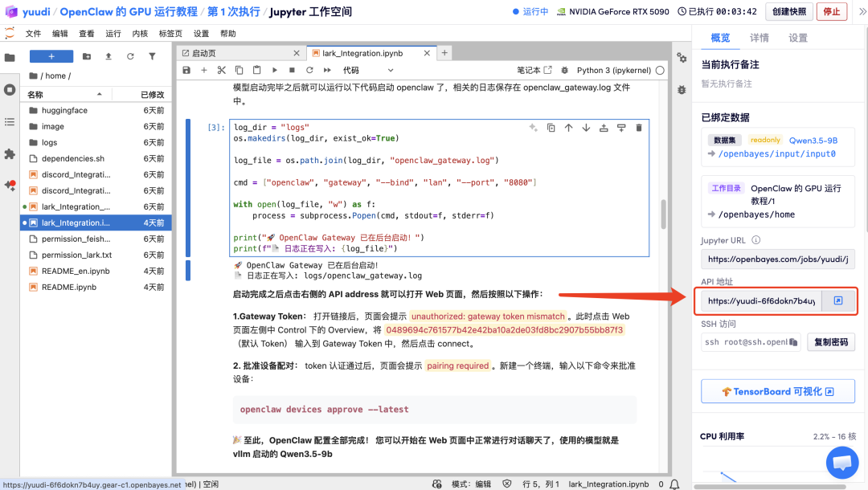Viewport: 868px width, 490px height.
Task: Click the new launcher plus button in file browser
Action: pyautogui.click(x=51, y=56)
